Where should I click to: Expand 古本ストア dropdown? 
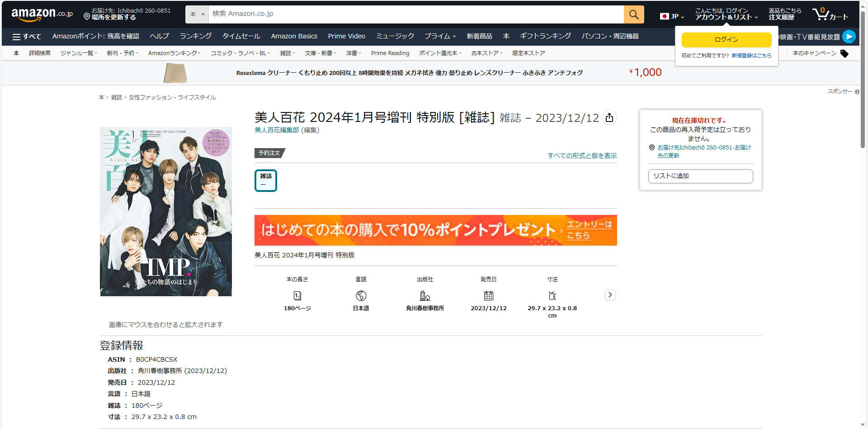486,53
